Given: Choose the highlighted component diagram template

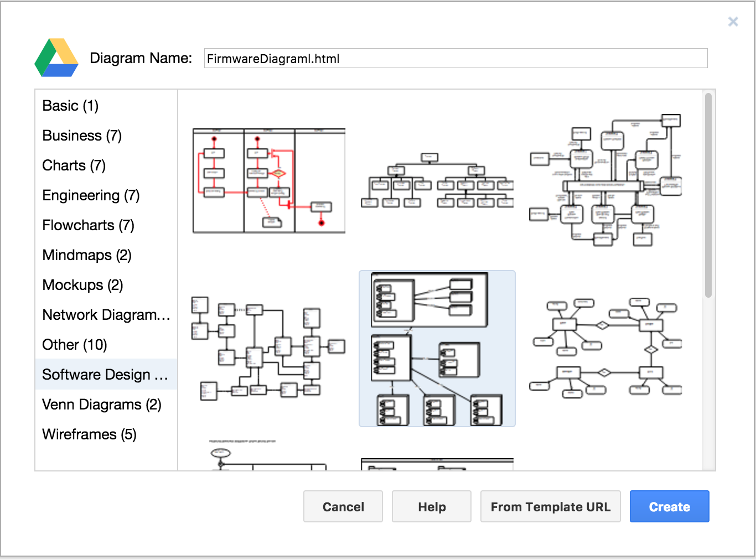Looking at the screenshot, I should 437,349.
